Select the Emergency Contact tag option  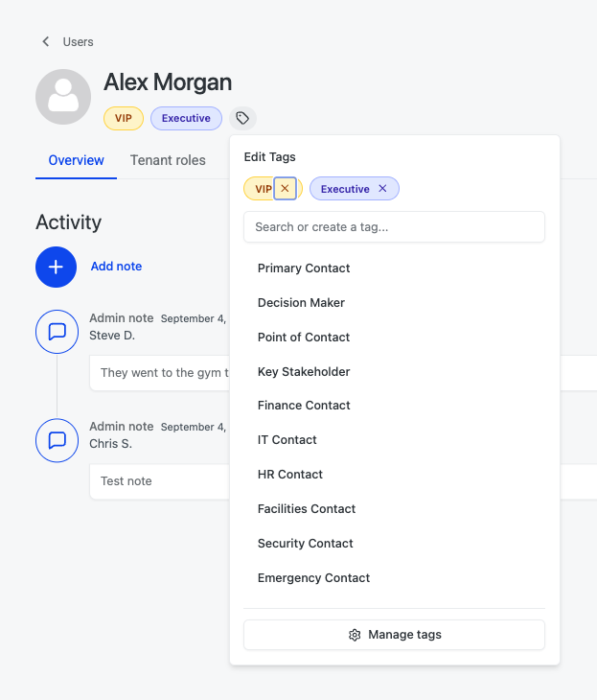313,578
